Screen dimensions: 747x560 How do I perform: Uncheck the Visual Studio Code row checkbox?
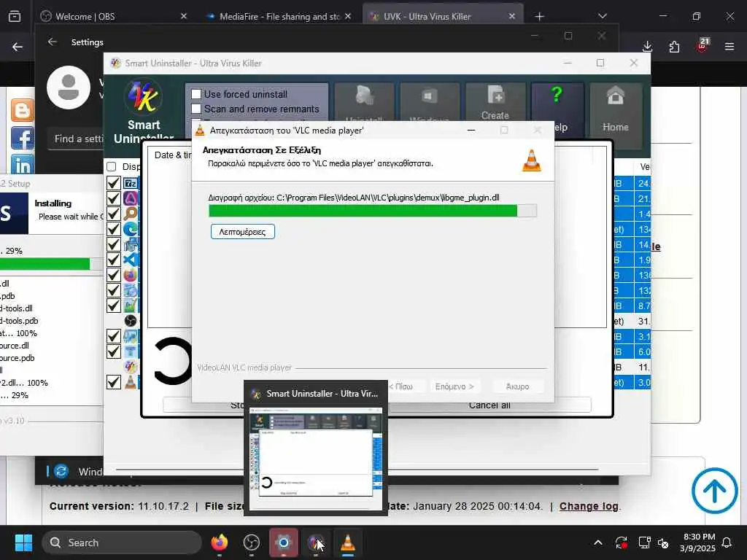pos(113,260)
